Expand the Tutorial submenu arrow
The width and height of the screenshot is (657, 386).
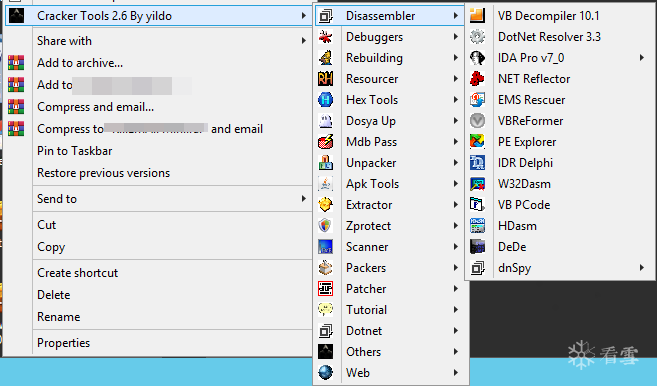[455, 309]
